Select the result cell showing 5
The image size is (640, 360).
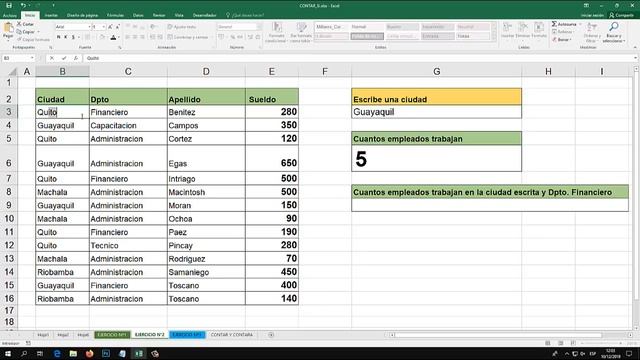point(436,158)
